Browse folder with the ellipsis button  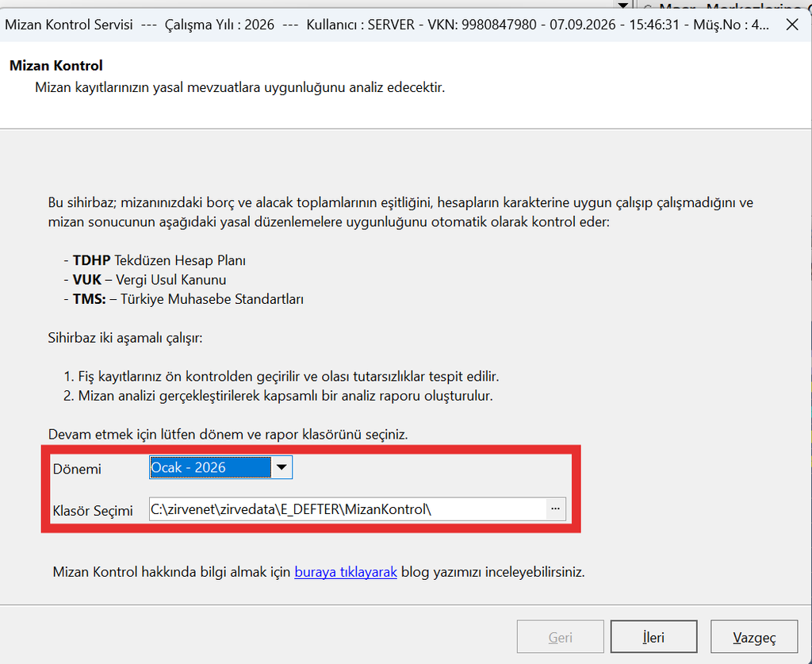click(556, 509)
